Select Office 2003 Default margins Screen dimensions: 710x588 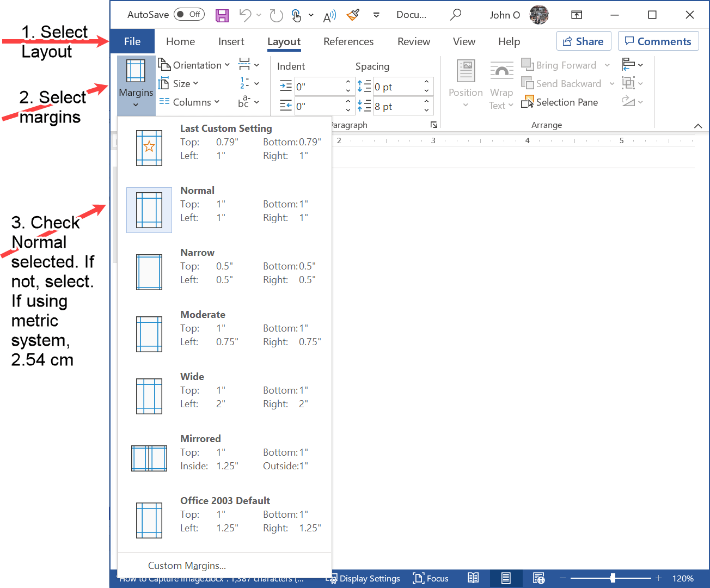[224, 520]
